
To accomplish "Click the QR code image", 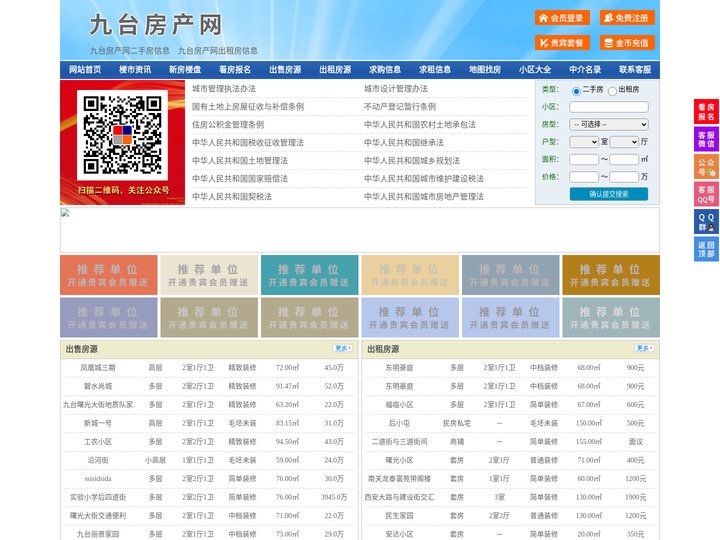I will (x=122, y=135).
